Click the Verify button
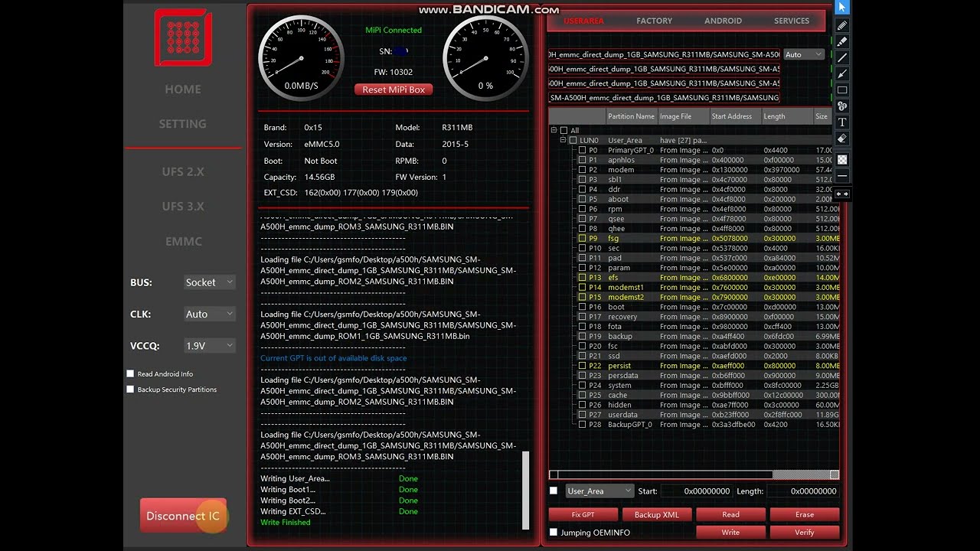This screenshot has height=551, width=980. pos(805,532)
